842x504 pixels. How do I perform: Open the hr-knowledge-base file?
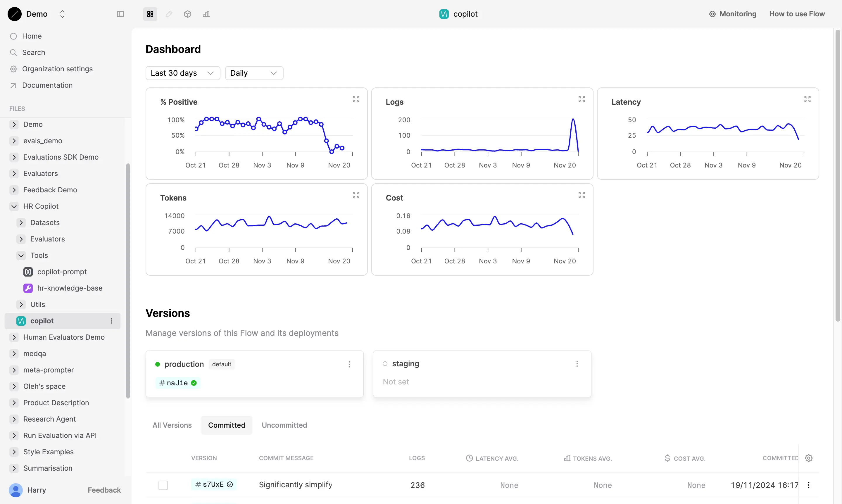(x=70, y=288)
